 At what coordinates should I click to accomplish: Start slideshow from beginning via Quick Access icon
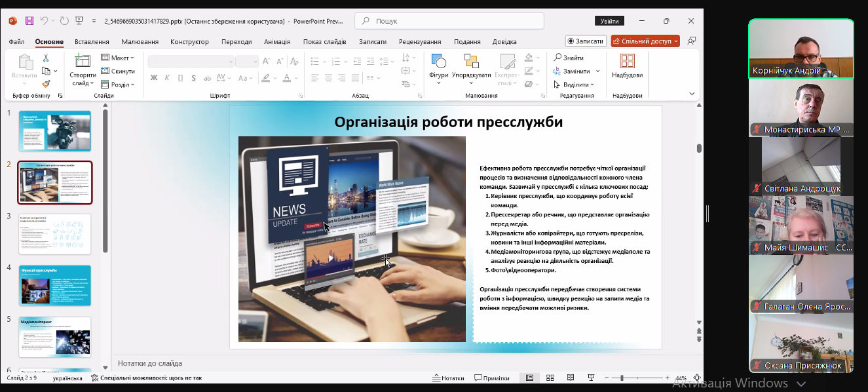point(79,20)
